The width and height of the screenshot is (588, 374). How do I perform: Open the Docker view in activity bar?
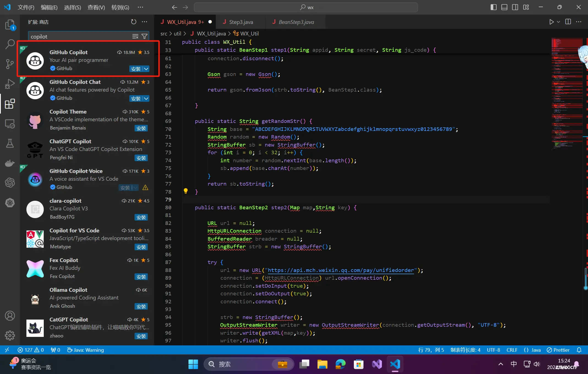(x=10, y=163)
